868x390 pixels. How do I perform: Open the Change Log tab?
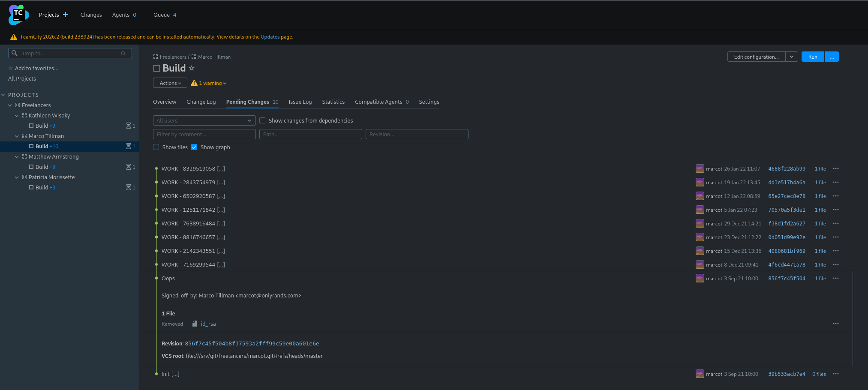click(201, 102)
